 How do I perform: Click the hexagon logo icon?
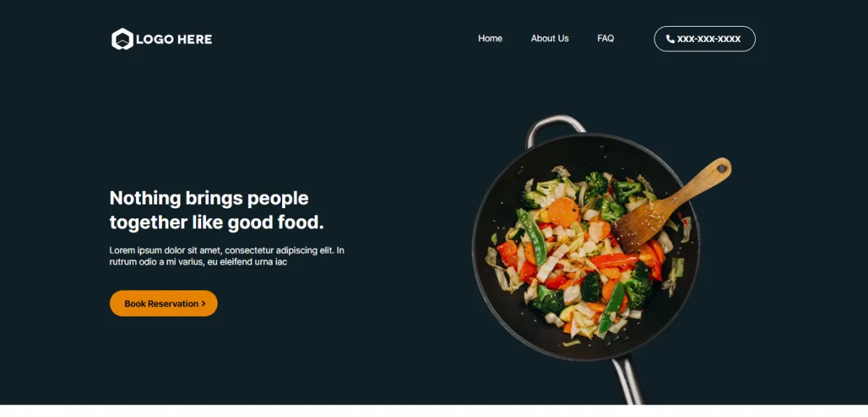point(122,39)
